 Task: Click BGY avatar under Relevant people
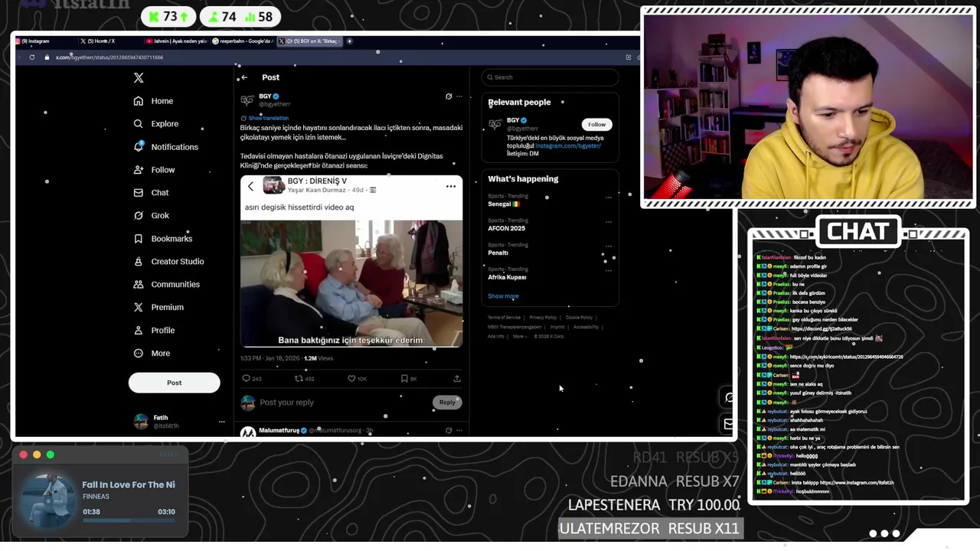(x=495, y=123)
